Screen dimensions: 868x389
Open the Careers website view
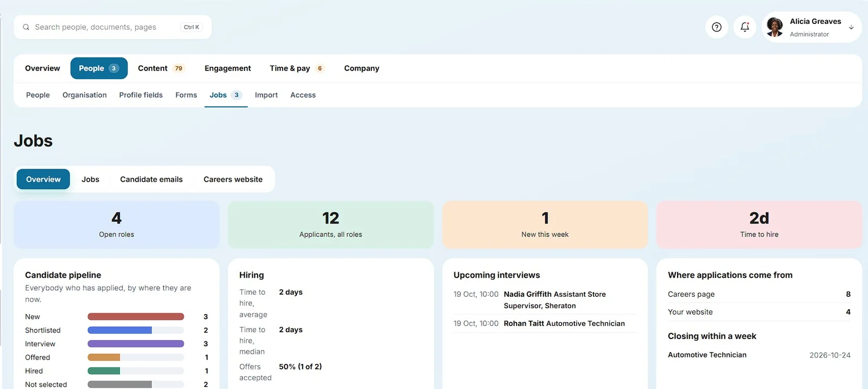coord(233,179)
